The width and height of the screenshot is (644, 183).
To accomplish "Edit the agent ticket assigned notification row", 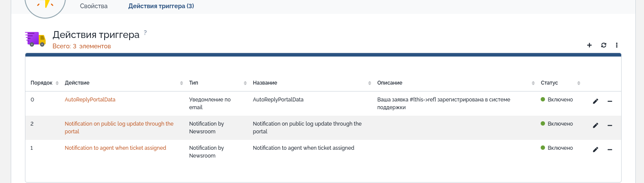I will tap(595, 149).
